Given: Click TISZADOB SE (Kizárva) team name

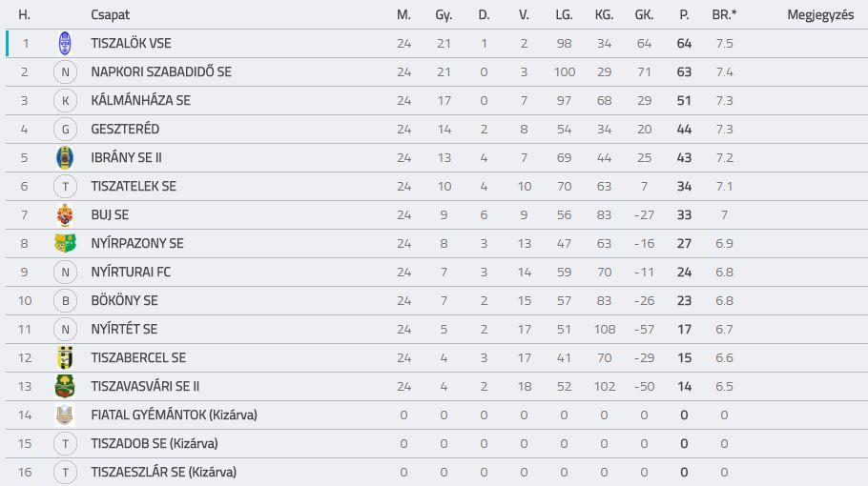Looking at the screenshot, I should coord(155,443).
